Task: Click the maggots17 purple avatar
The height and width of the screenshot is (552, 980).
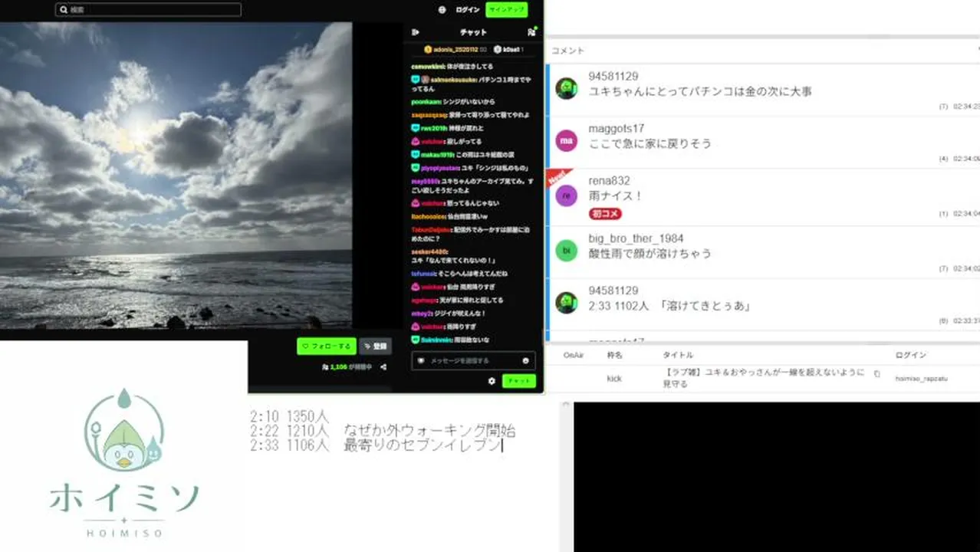Action: [566, 140]
